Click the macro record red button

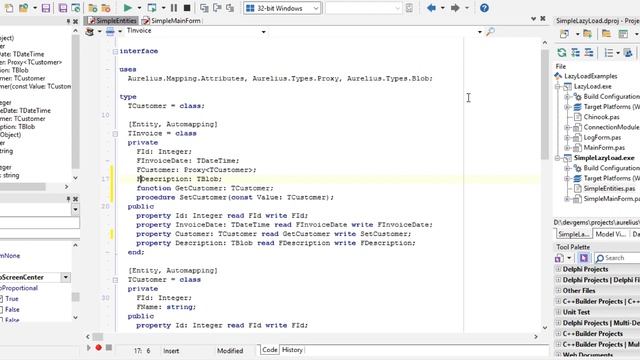tap(98, 347)
